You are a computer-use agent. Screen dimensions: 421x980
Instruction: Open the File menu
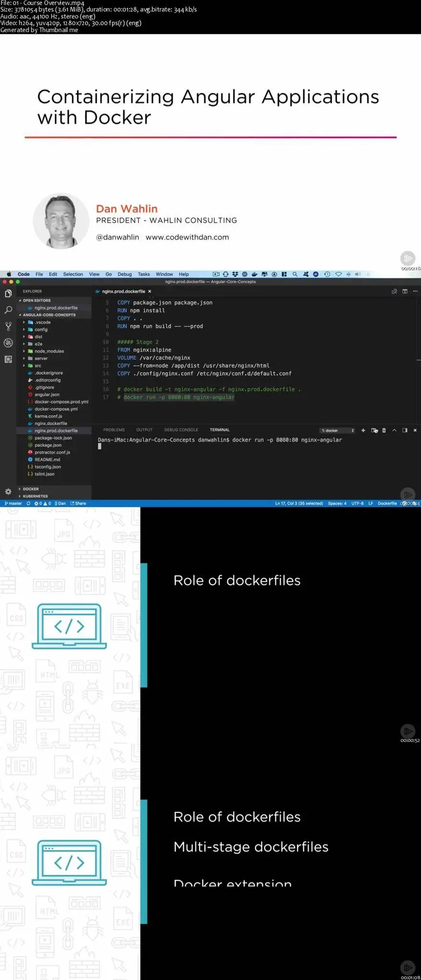pyautogui.click(x=39, y=274)
